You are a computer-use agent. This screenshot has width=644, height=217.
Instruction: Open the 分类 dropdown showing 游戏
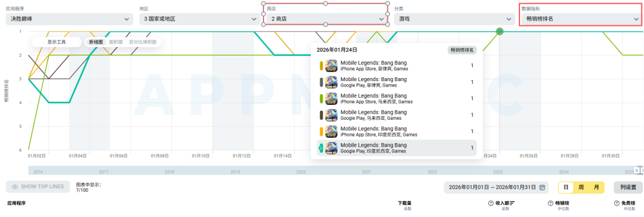454,19
